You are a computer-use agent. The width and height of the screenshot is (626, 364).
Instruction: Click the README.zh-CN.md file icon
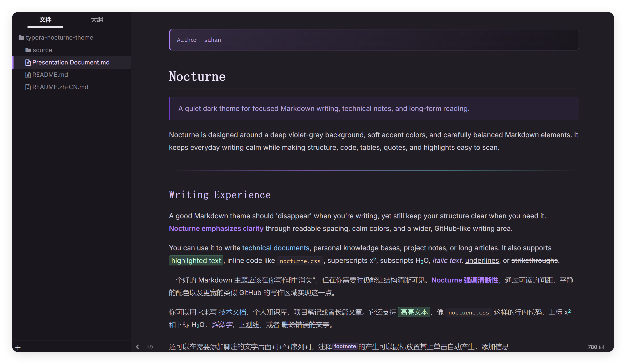[x=28, y=87]
